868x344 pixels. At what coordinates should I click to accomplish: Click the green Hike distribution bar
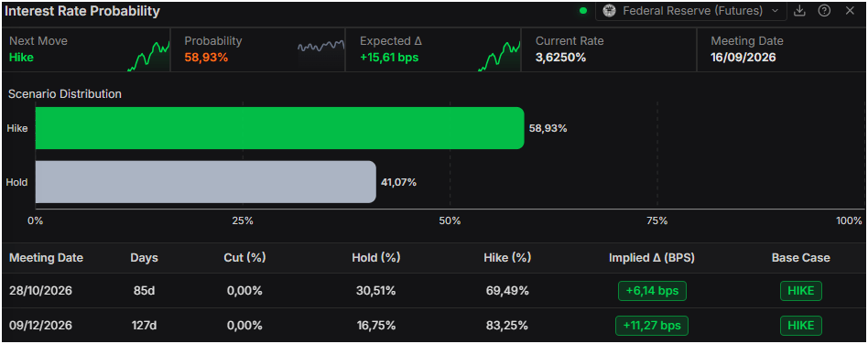[279, 128]
